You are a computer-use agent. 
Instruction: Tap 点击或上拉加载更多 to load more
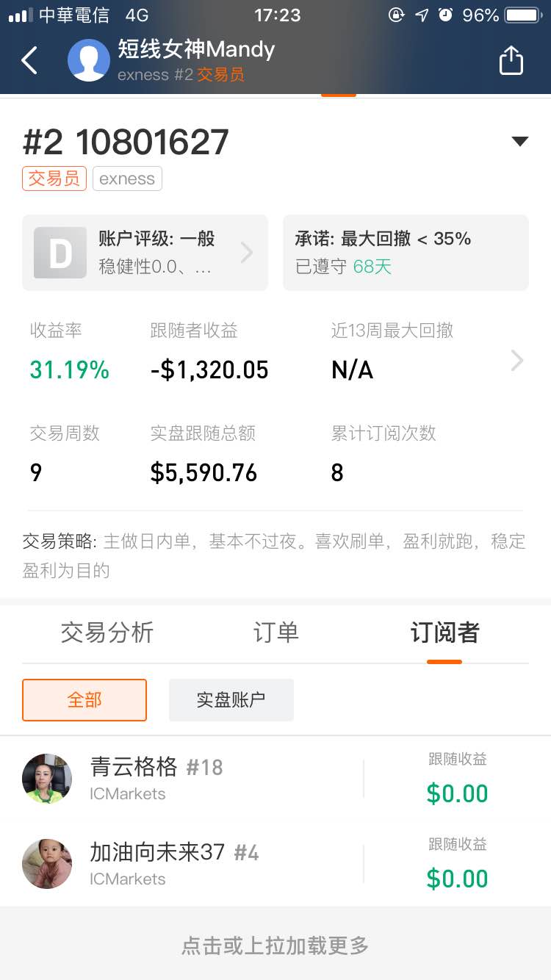pyautogui.click(x=275, y=945)
